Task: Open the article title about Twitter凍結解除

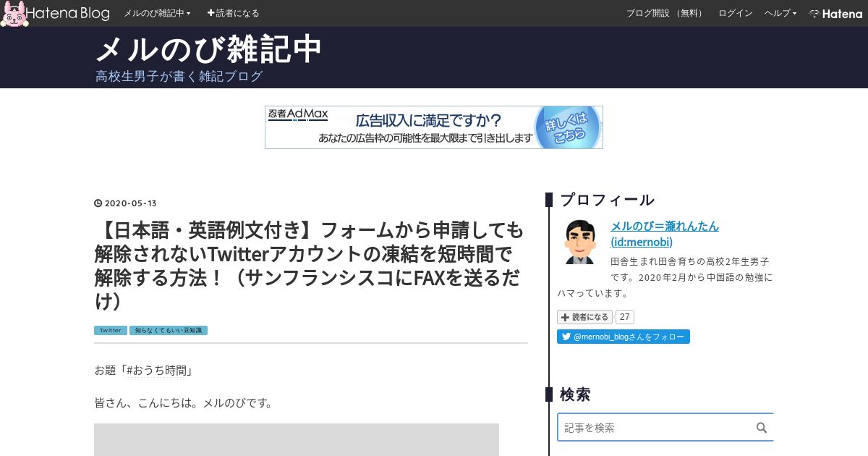Action: 309,266
